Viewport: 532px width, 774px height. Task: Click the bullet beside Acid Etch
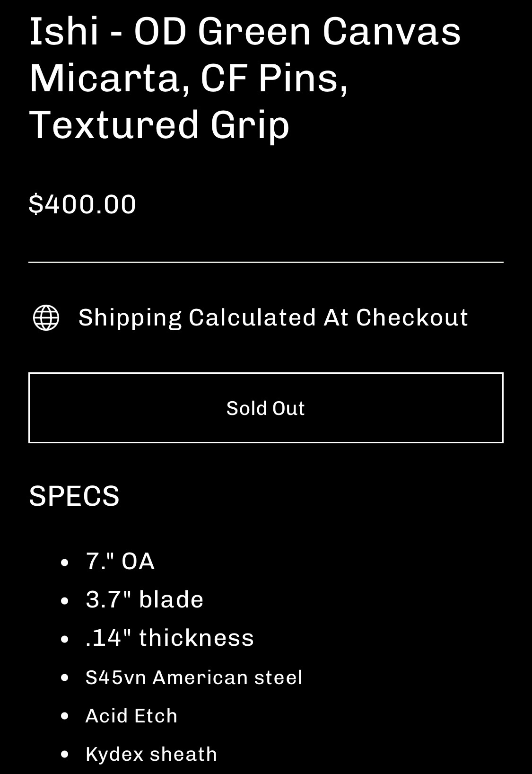pyautogui.click(x=65, y=716)
